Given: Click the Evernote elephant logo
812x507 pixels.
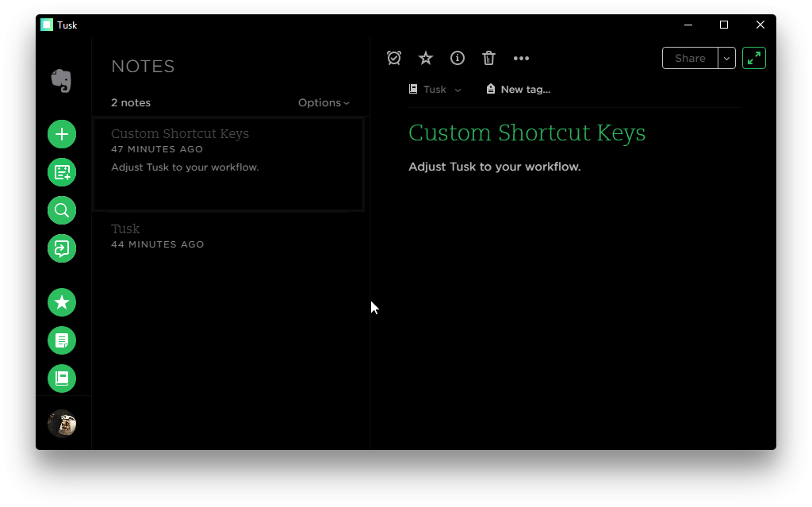Looking at the screenshot, I should pyautogui.click(x=61, y=80).
